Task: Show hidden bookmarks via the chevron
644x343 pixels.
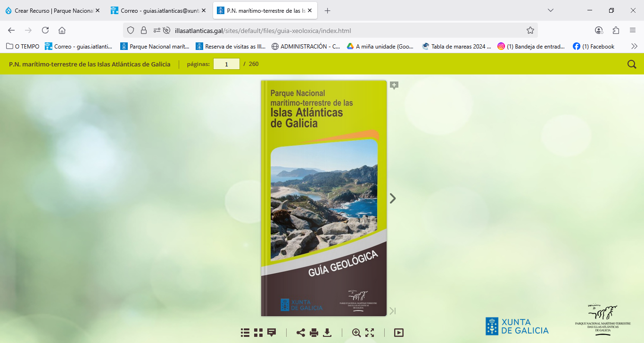Action: pyautogui.click(x=634, y=46)
